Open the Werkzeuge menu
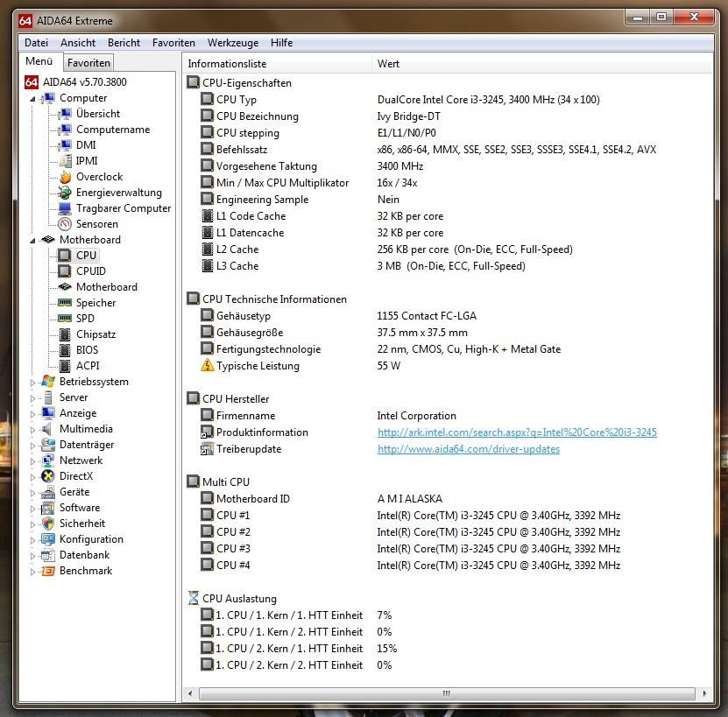 233,43
